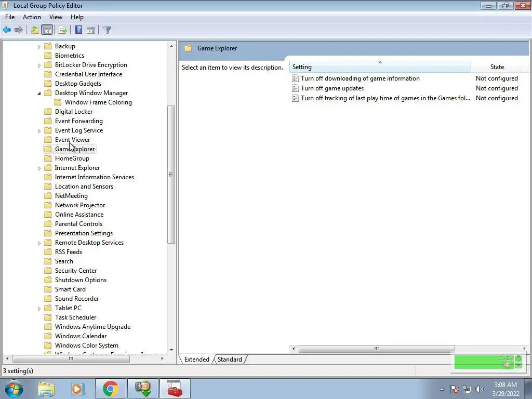Viewport: 532px width, 399px height.
Task: Click the download-arrow app in taskbar
Action: tap(142, 389)
